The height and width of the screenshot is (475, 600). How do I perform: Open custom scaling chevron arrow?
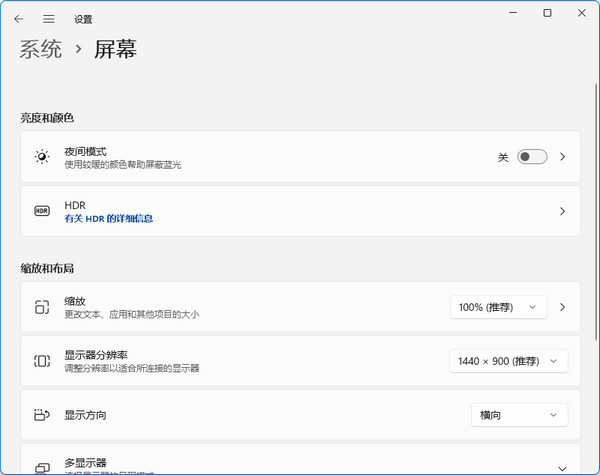563,307
